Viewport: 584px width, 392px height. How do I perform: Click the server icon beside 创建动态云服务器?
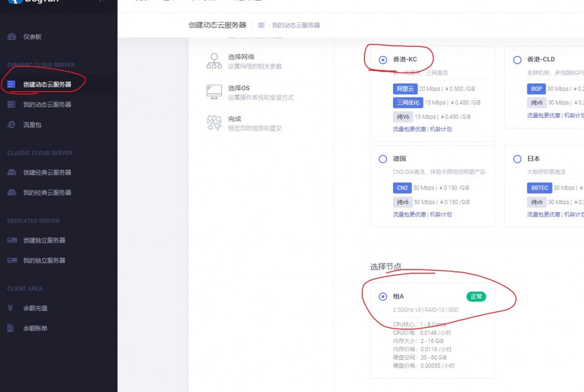coord(12,85)
